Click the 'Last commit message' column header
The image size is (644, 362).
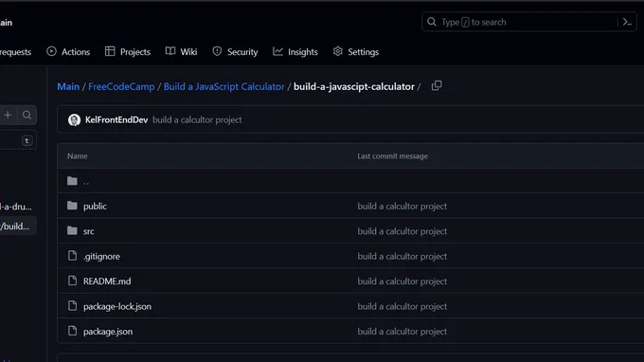click(393, 156)
